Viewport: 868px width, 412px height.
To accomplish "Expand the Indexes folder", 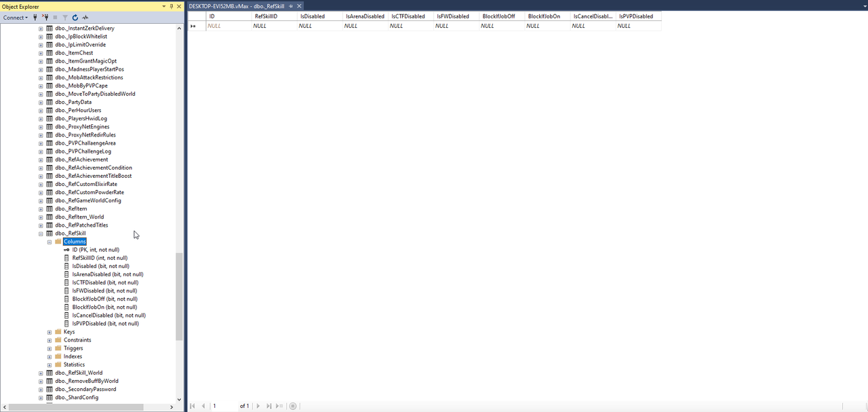I will 50,356.
